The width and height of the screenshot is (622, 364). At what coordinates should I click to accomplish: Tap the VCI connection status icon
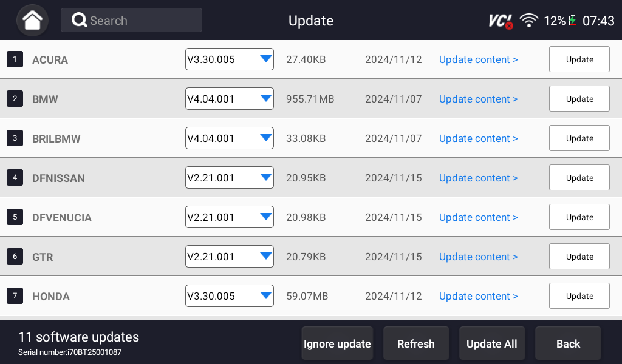pos(501,21)
